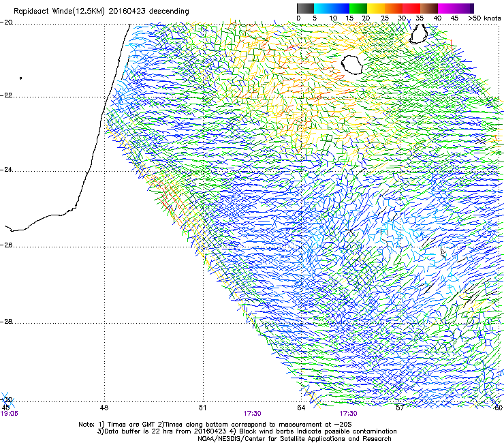
Task: Click the brown 35-40 knots color band
Action: pyautogui.click(x=429, y=8)
